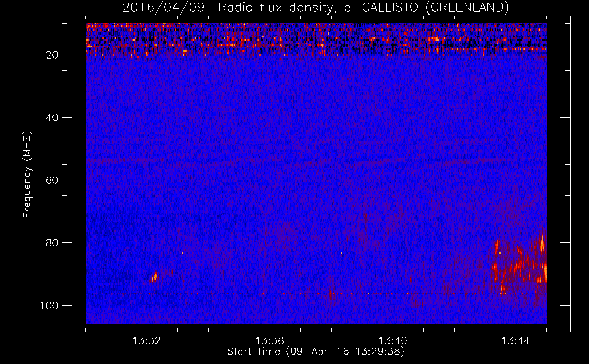Click the small bright burst shortly after 13:32
This screenshot has height=364, width=589.
(x=154, y=277)
